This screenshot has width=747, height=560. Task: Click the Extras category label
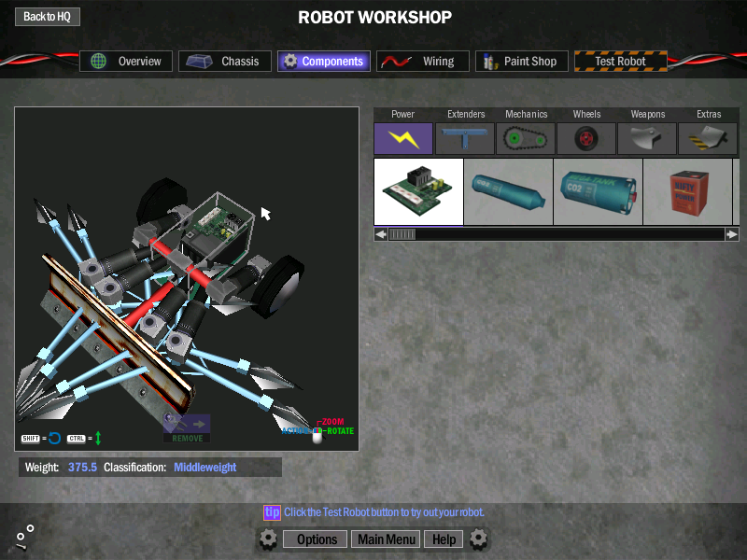coord(709,114)
